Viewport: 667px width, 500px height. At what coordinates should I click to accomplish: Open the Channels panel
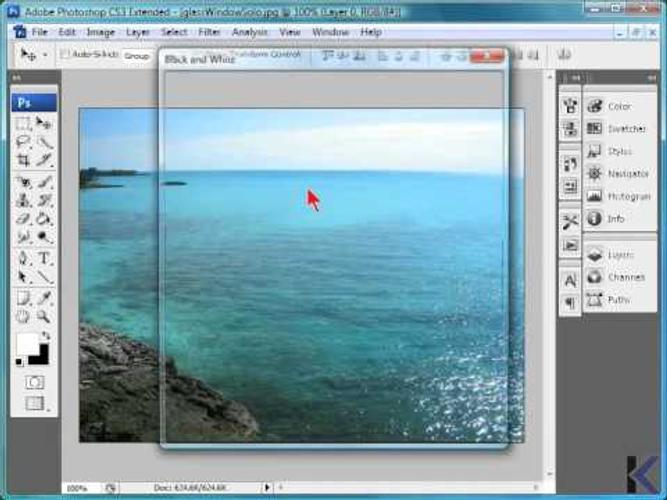619,277
